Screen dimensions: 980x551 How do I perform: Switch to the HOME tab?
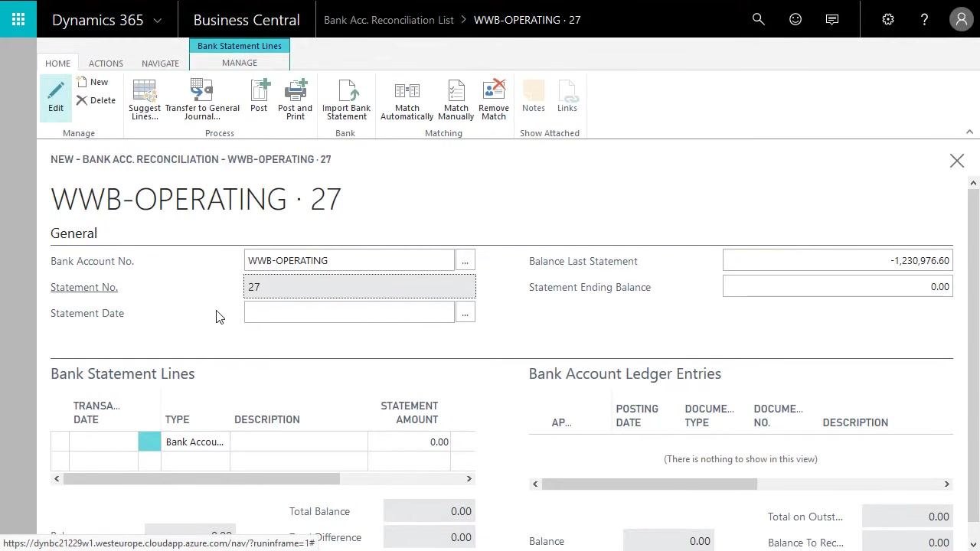click(57, 64)
